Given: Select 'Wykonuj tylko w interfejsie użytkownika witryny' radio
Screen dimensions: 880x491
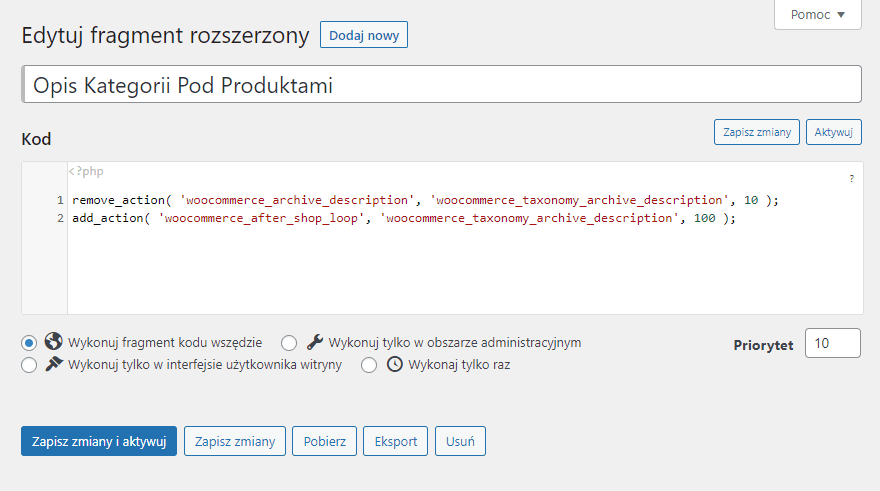Looking at the screenshot, I should (x=29, y=365).
